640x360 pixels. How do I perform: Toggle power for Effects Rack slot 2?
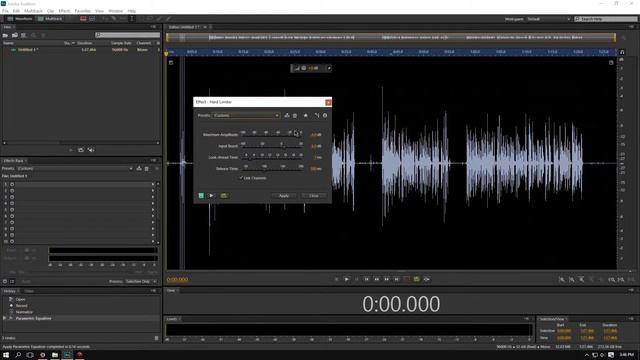[12, 191]
